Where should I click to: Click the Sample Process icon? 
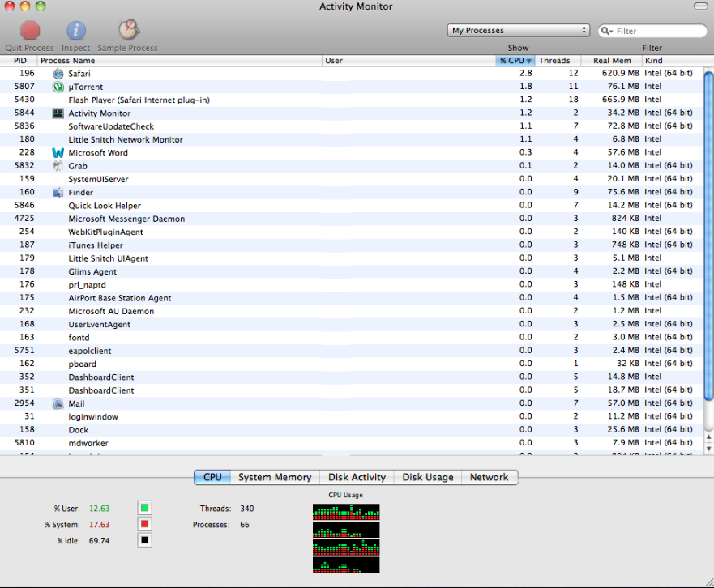click(x=129, y=30)
